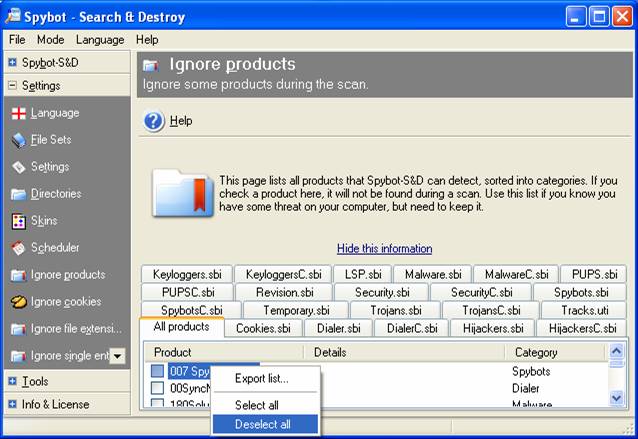The width and height of the screenshot is (638, 439).
Task: Switch to the Temporary.sbi tab
Action: (296, 310)
